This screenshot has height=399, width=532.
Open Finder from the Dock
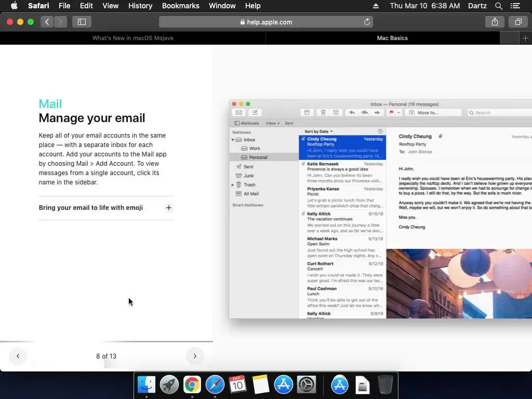tap(146, 385)
